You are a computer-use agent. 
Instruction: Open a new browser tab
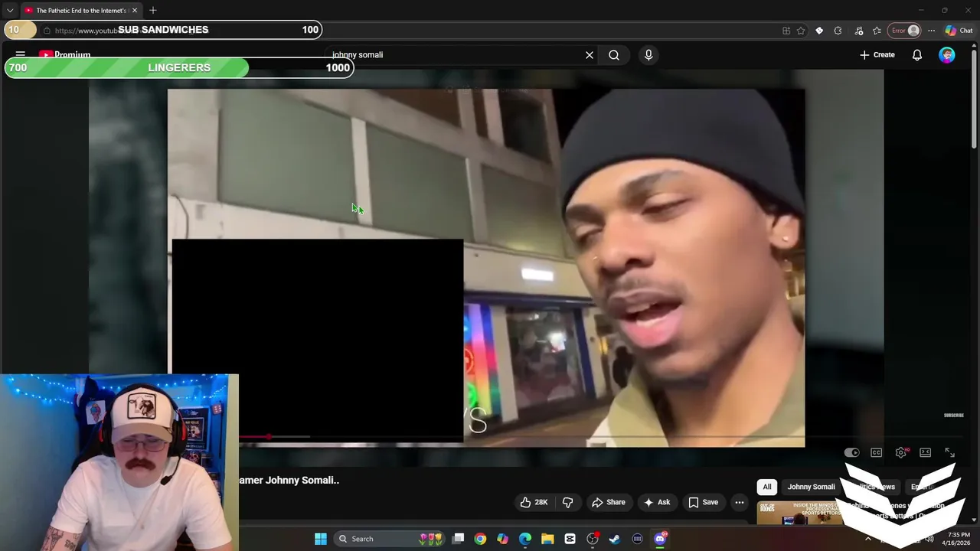click(x=153, y=10)
